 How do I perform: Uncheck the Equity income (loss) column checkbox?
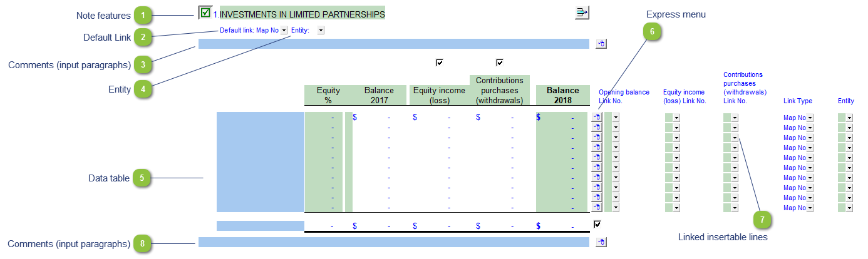point(440,62)
